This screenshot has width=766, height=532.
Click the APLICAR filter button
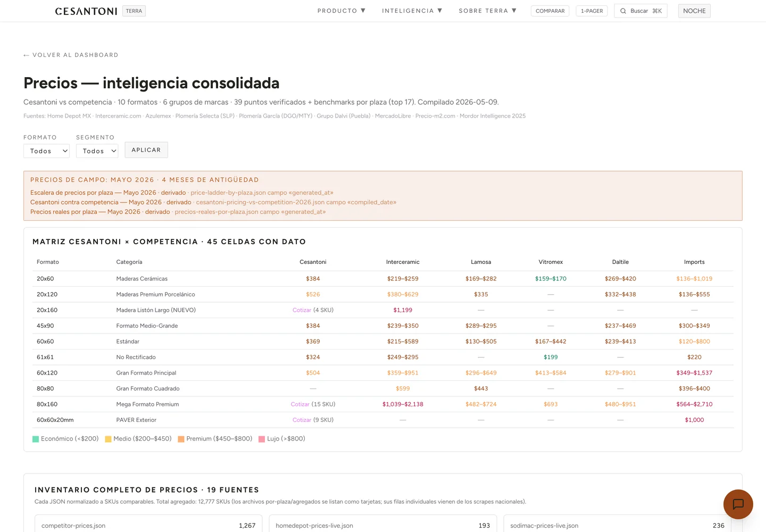click(146, 150)
